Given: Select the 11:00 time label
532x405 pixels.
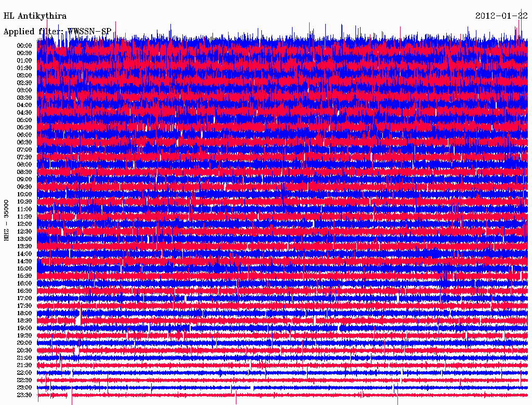Looking at the screenshot, I should point(24,209).
